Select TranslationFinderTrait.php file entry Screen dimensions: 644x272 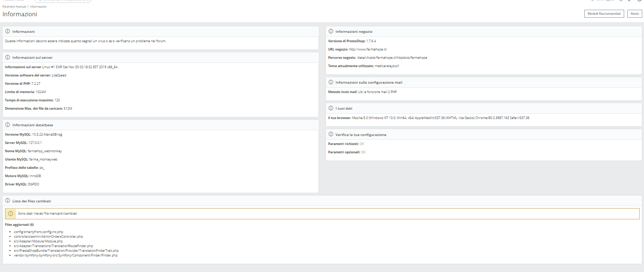pyautogui.click(x=66, y=251)
